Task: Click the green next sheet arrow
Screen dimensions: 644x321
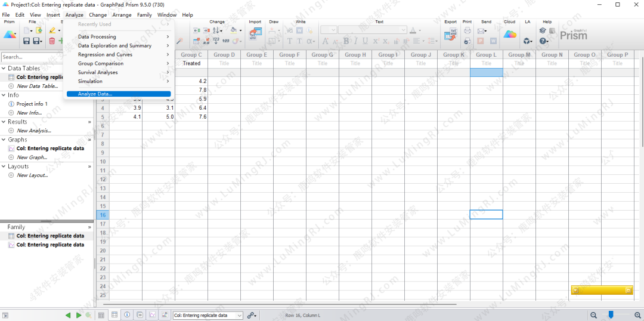Action: pos(78,315)
